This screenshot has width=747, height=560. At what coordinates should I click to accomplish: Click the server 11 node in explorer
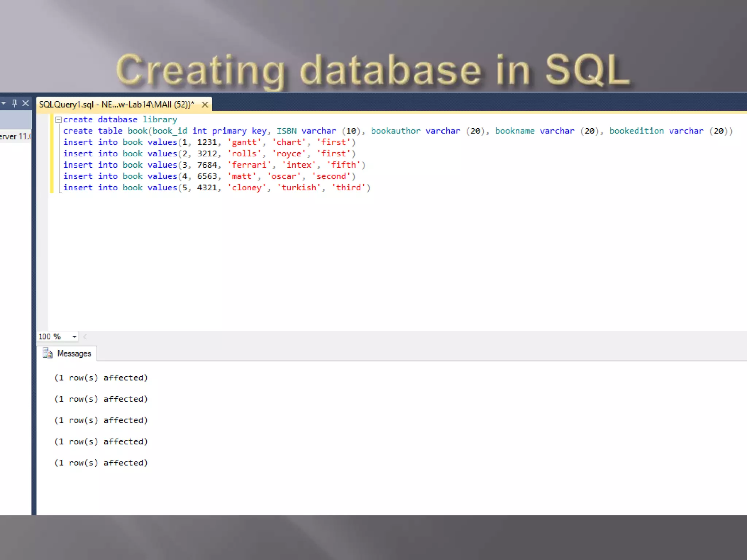[15, 137]
